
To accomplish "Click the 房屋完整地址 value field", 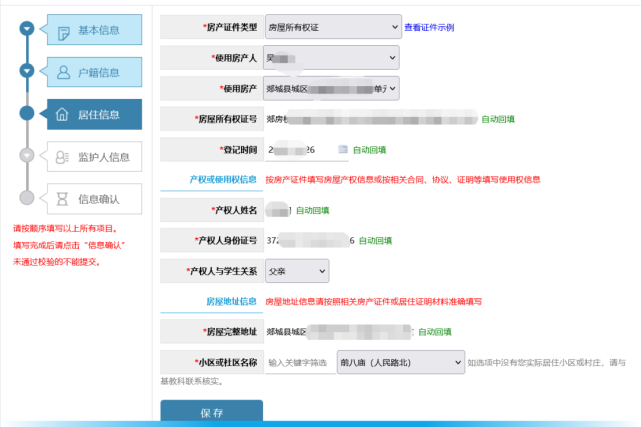I will pos(340,332).
